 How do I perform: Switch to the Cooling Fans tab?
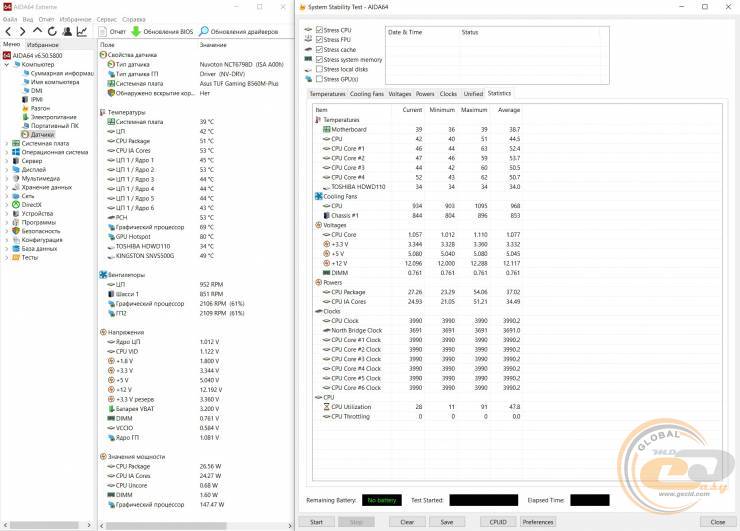[x=367, y=94]
